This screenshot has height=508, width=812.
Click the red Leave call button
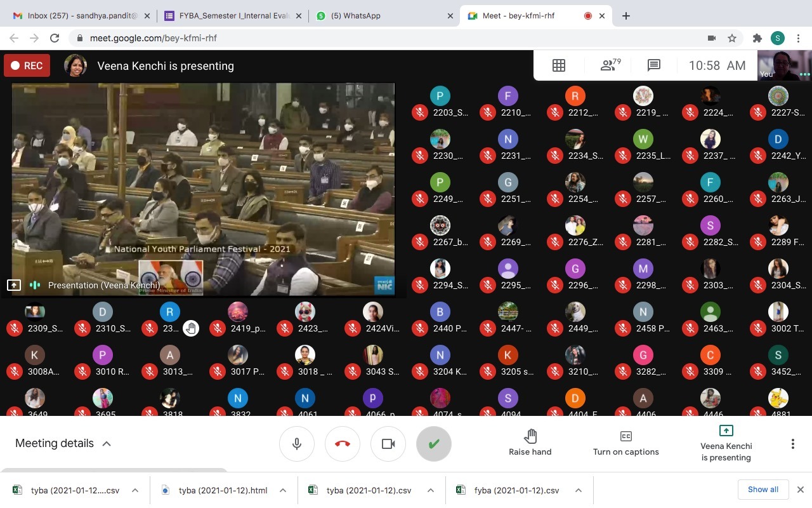[x=342, y=443]
